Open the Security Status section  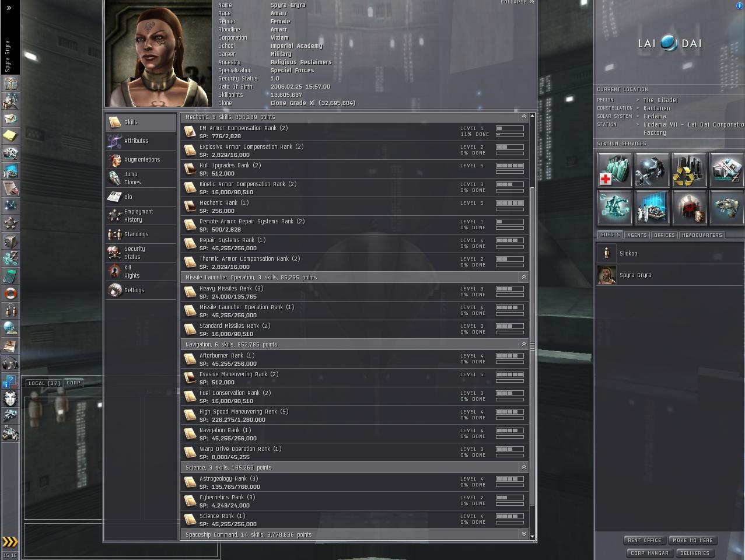coord(141,253)
